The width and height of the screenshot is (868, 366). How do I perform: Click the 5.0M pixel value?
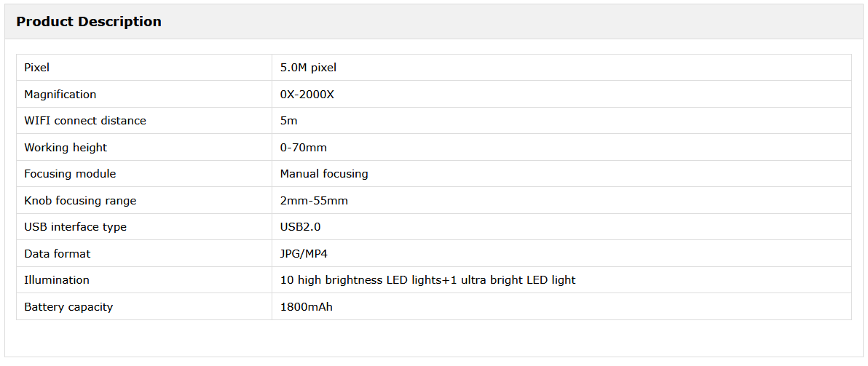308,68
